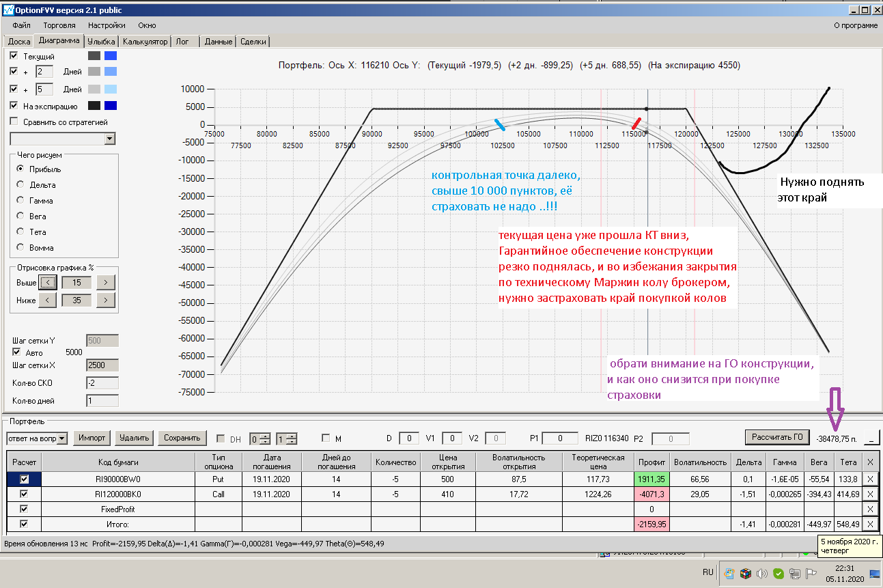This screenshot has height=588, width=883.
Task: Select the Дельта radio button
Action: pyautogui.click(x=20, y=184)
